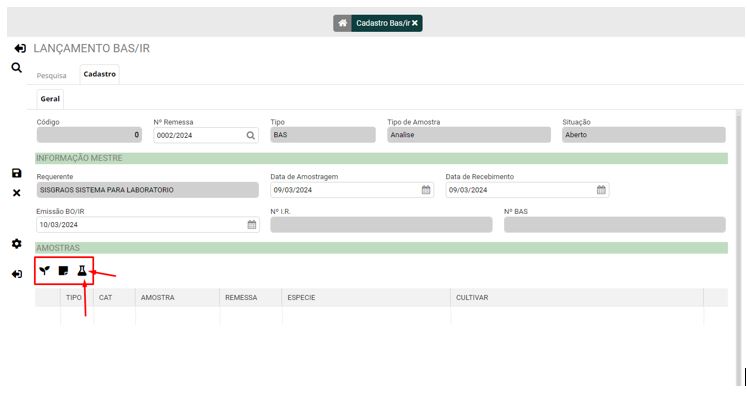The image size is (747, 403).
Task: Click the sticky note icon in Amostras
Action: pyautogui.click(x=63, y=270)
